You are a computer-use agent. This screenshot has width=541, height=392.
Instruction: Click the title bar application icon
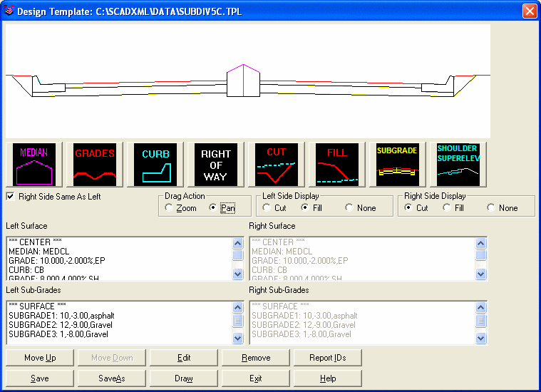[x=9, y=11]
